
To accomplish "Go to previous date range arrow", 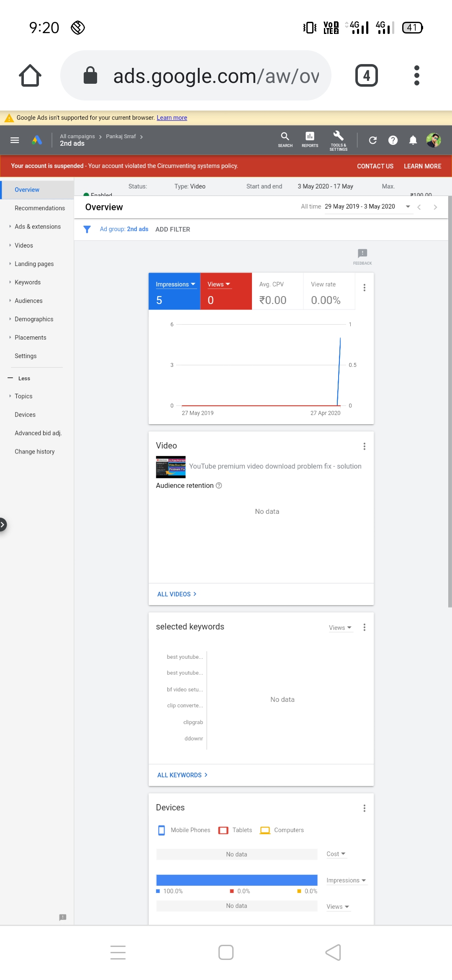I will coord(419,207).
